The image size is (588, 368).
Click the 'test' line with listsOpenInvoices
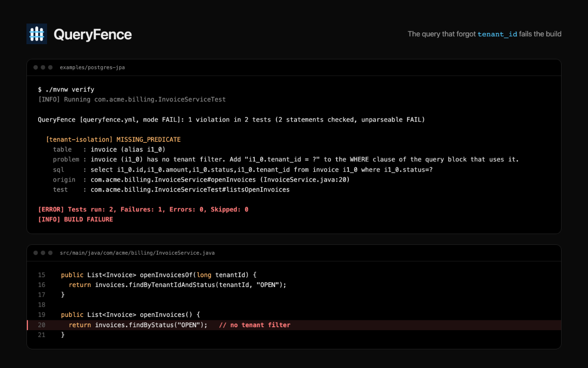(171, 189)
